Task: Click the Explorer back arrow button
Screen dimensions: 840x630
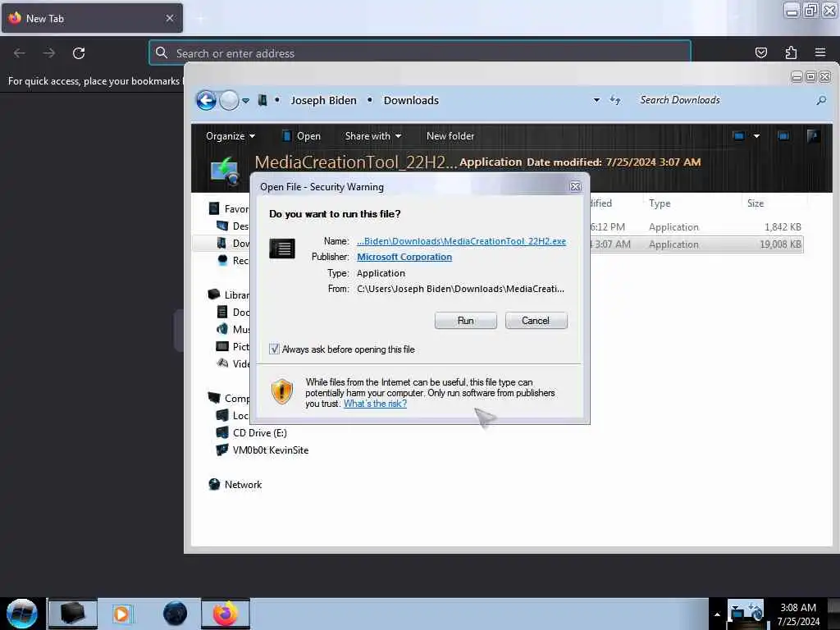Action: [206, 100]
